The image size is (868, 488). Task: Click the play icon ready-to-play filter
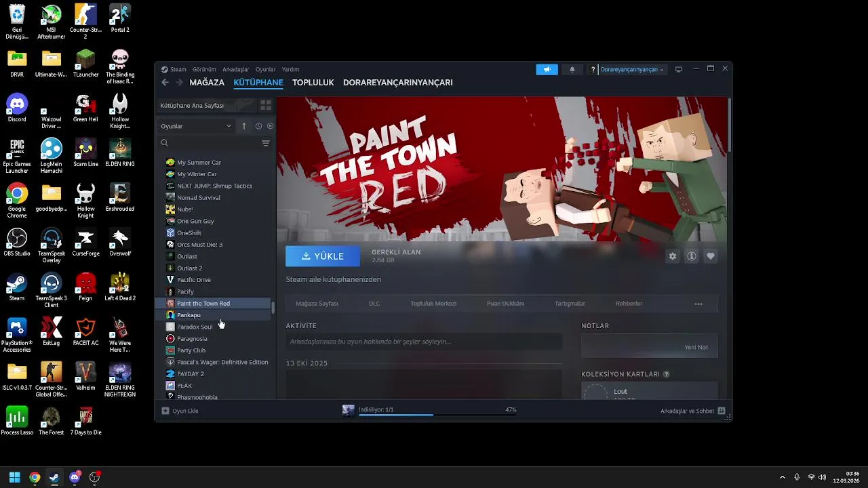coord(270,126)
